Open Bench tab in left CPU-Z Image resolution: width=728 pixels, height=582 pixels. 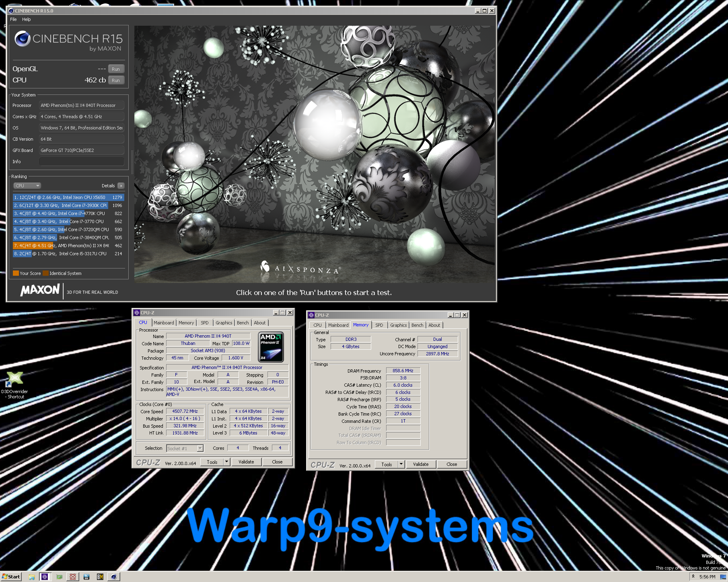(x=243, y=323)
